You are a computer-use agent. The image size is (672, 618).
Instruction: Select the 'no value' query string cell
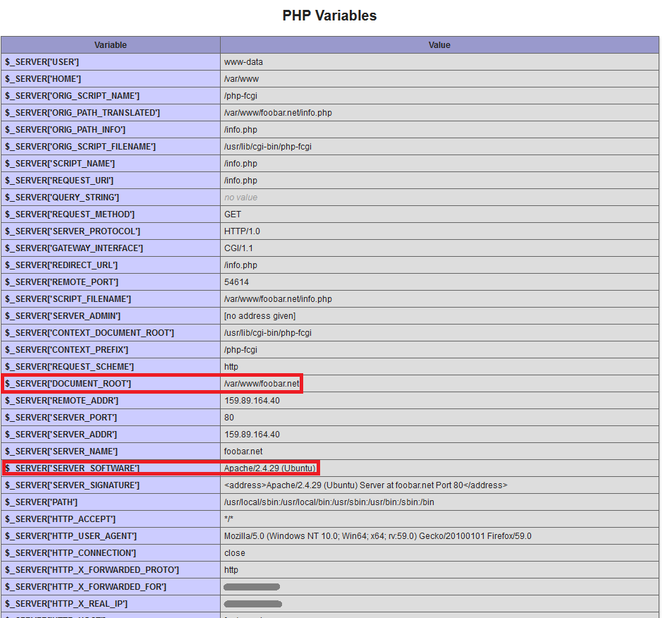(240, 198)
